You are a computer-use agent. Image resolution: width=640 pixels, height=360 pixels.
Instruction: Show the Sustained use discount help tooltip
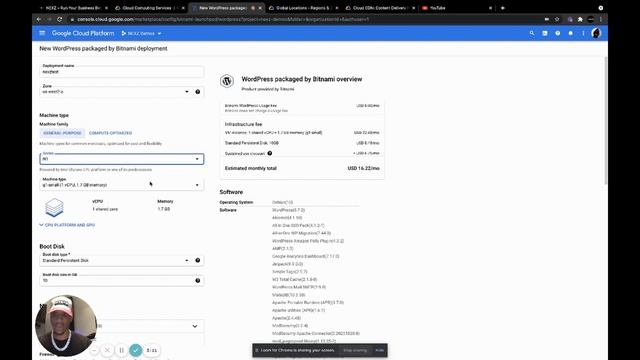[270, 153]
